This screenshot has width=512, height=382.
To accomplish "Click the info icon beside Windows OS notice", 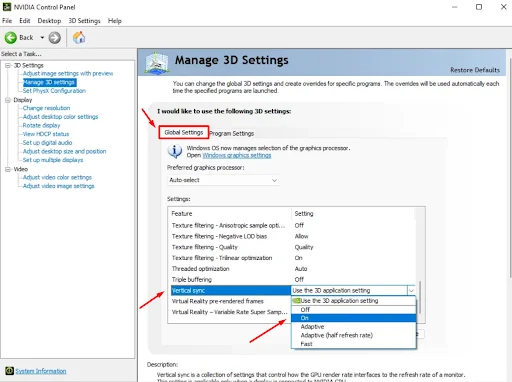I will (175, 151).
